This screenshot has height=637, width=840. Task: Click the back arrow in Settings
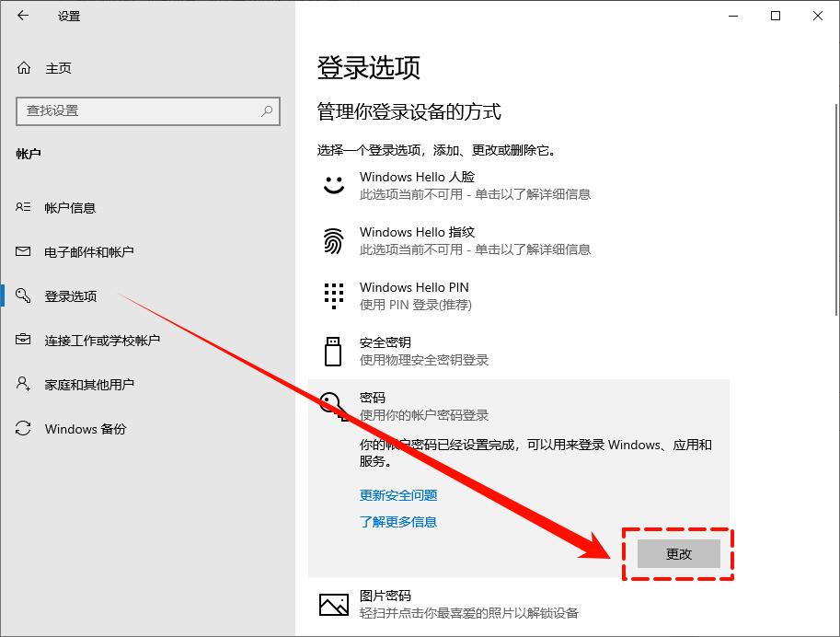click(22, 16)
